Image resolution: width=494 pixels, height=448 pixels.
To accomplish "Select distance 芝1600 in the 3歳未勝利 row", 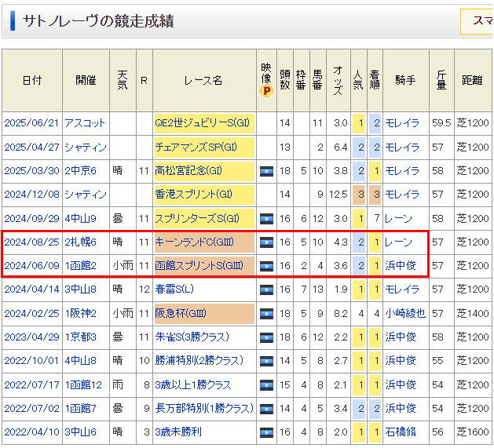I will [x=473, y=432].
